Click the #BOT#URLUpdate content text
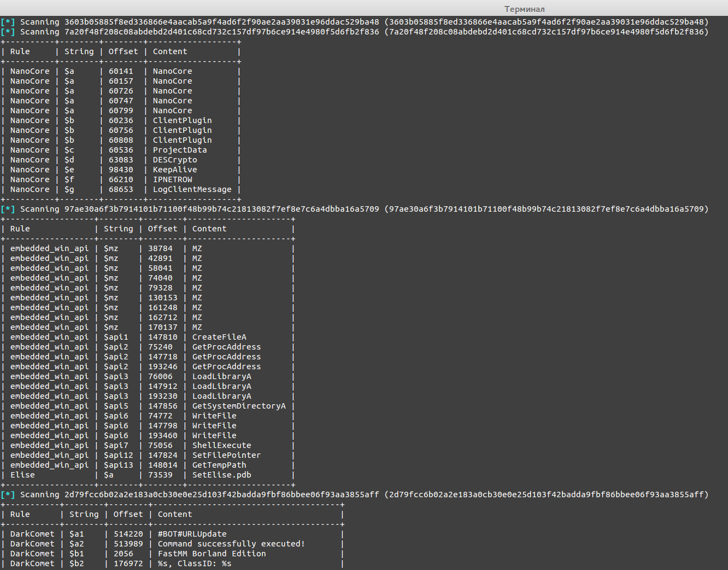This screenshot has width=728, height=570. tap(192, 534)
